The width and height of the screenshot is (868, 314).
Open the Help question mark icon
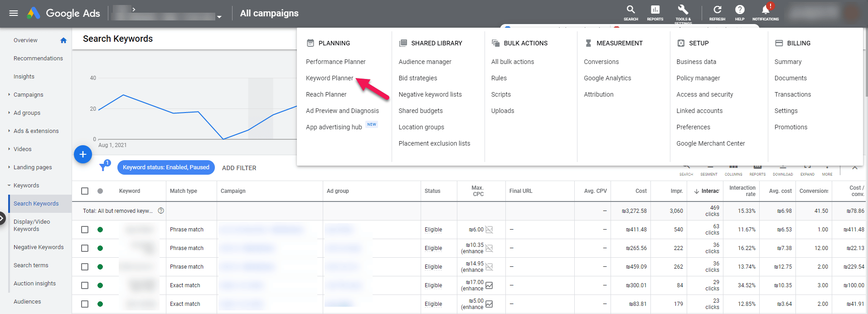(740, 13)
